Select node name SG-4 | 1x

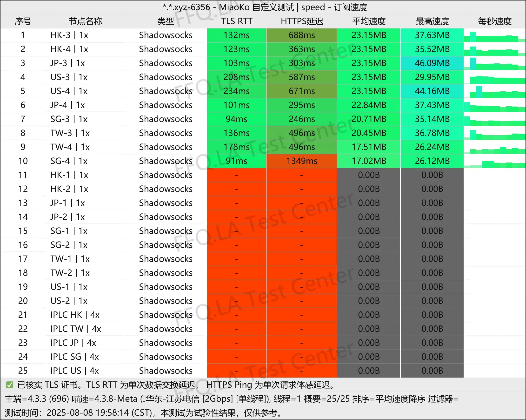(69, 161)
